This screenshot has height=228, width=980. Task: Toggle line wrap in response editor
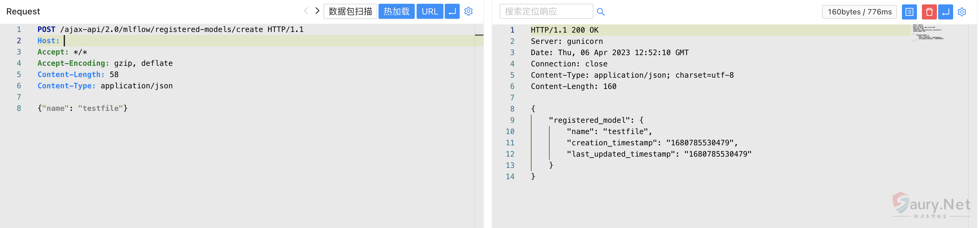coord(945,12)
